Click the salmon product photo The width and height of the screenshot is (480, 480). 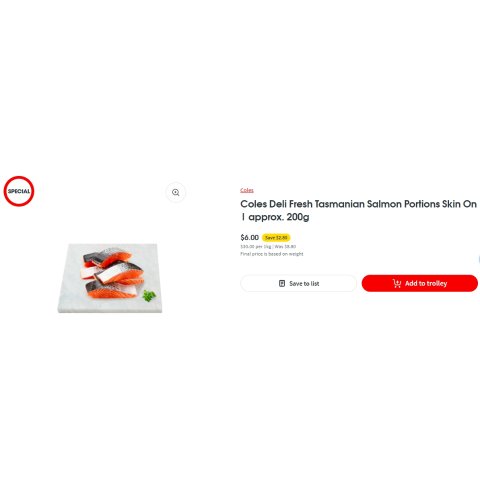110,278
